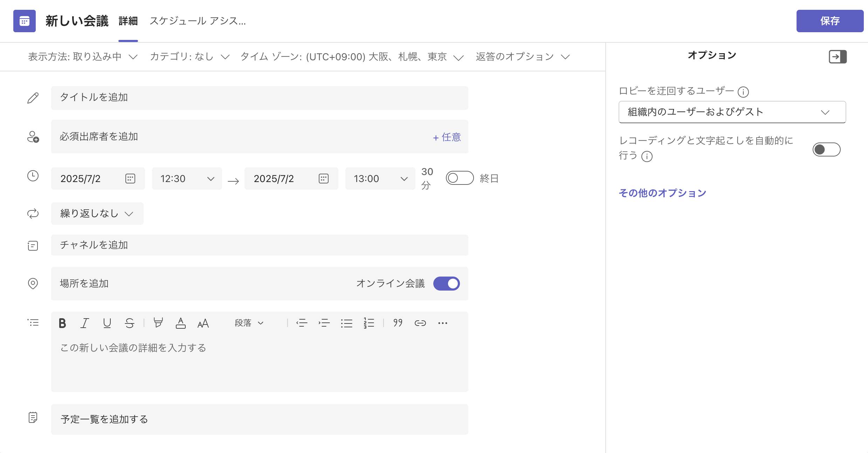Disable the オンライン会議 toggle

pos(446,284)
